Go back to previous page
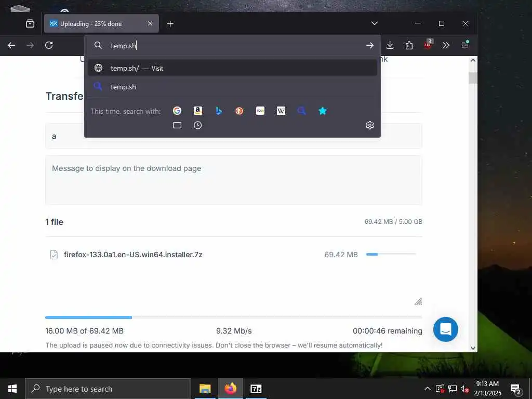Image resolution: width=532 pixels, height=399 pixels. 11,46
